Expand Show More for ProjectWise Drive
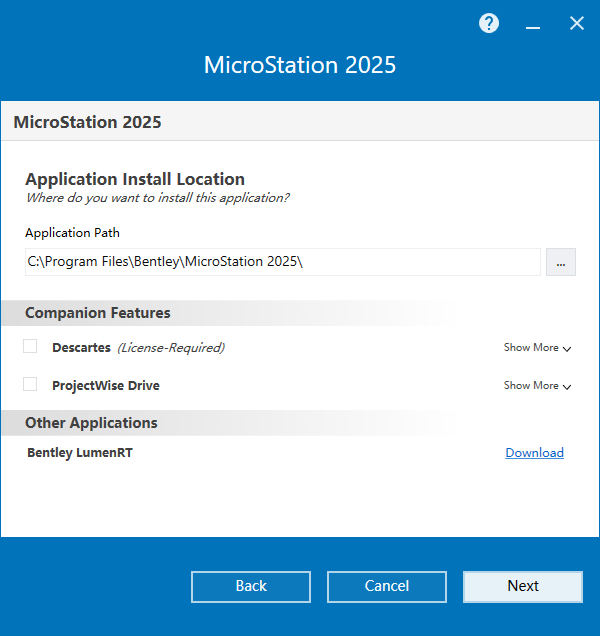Image resolution: width=600 pixels, height=636 pixels. [537, 386]
